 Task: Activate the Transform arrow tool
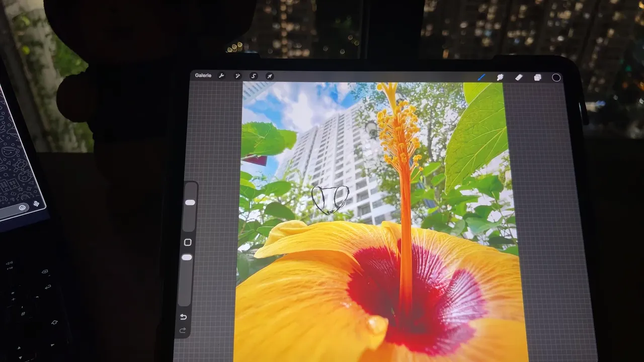270,76
